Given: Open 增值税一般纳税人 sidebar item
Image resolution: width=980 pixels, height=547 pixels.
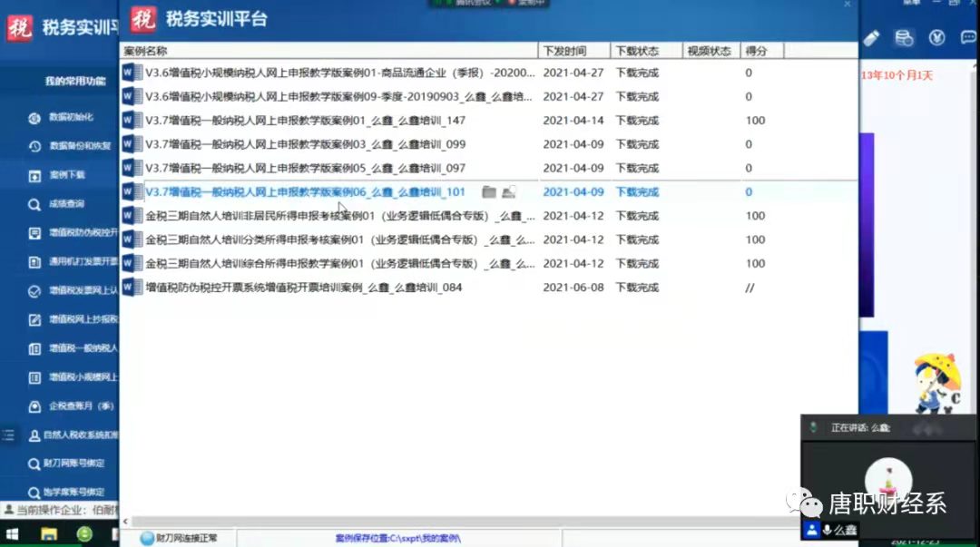Looking at the screenshot, I should (73, 348).
